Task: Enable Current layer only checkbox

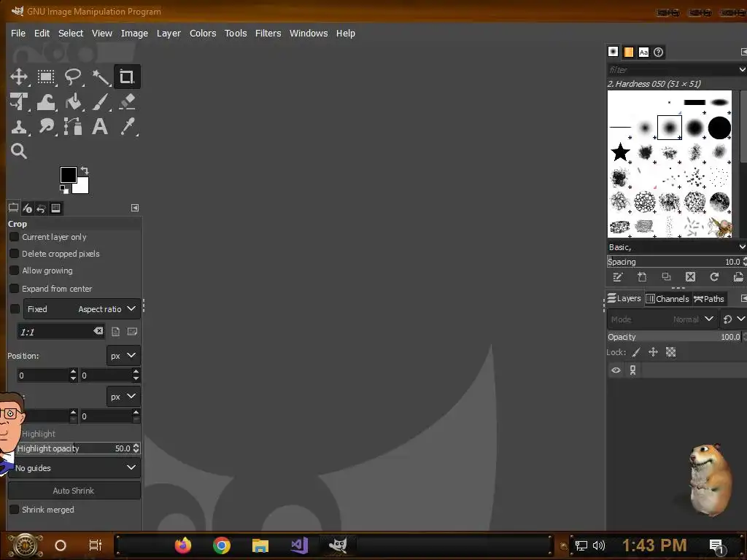Action: pos(15,237)
